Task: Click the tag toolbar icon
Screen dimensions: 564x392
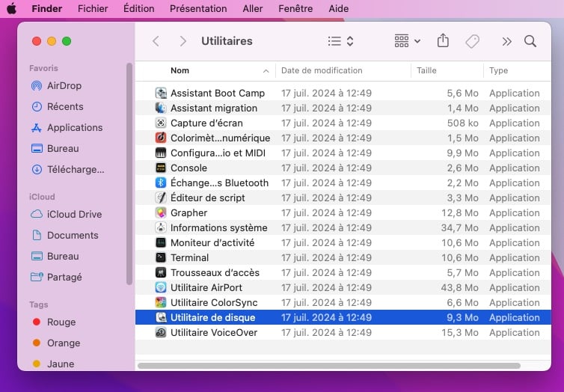Action: tap(472, 41)
